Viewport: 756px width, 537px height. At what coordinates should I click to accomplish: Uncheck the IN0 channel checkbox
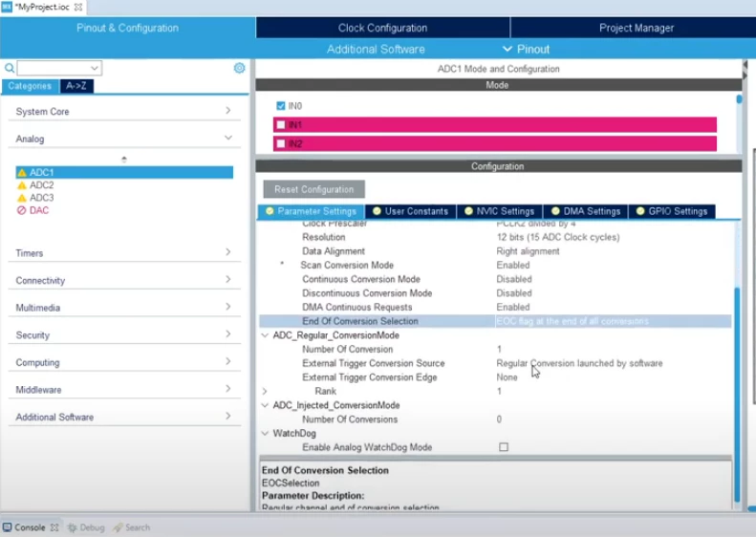click(281, 105)
